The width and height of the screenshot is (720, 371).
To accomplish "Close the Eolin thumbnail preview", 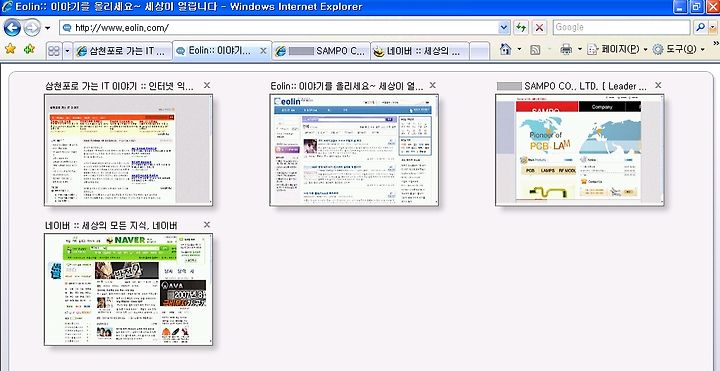I will (432, 85).
